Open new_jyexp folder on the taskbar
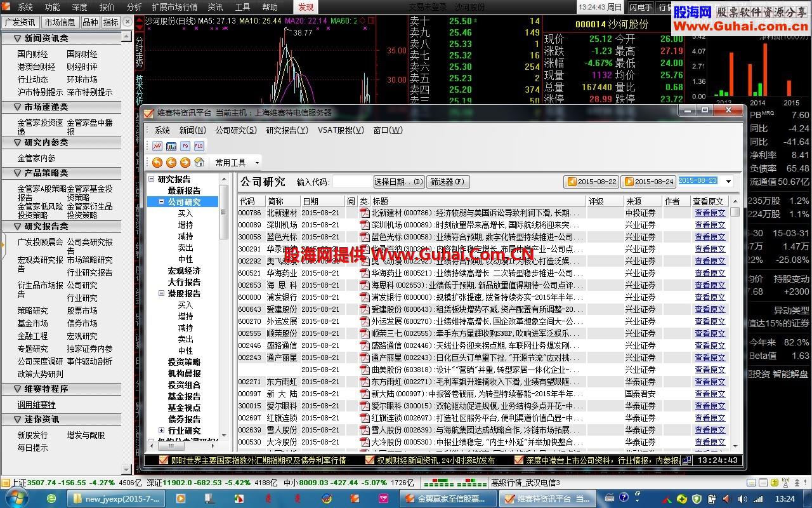Image resolution: width=812 pixels, height=508 pixels. 116,499
